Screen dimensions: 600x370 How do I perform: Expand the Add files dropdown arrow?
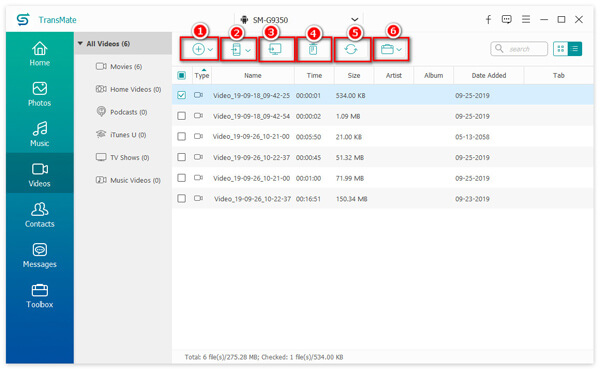[x=210, y=50]
